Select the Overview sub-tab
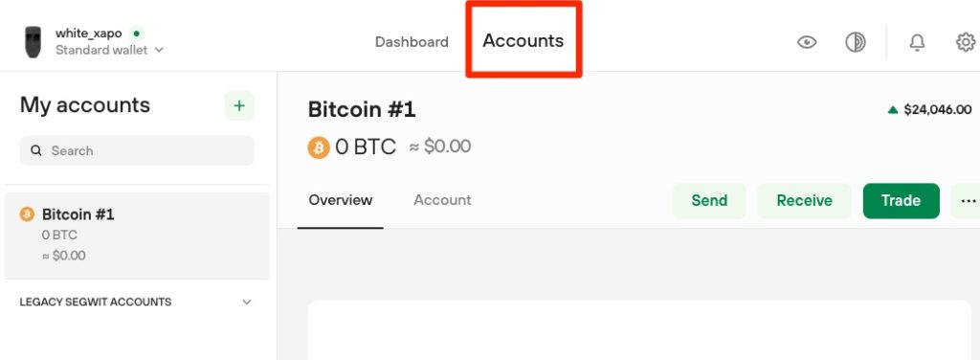 coord(341,200)
